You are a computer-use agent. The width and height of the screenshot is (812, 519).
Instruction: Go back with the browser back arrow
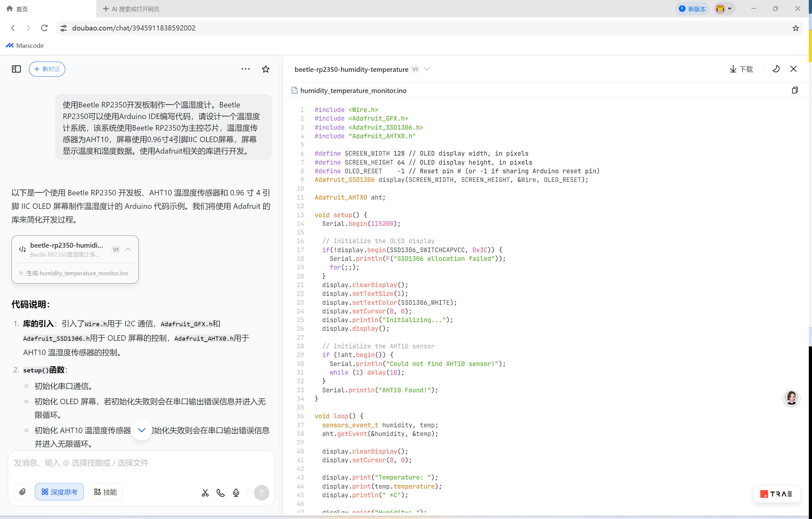(x=13, y=28)
